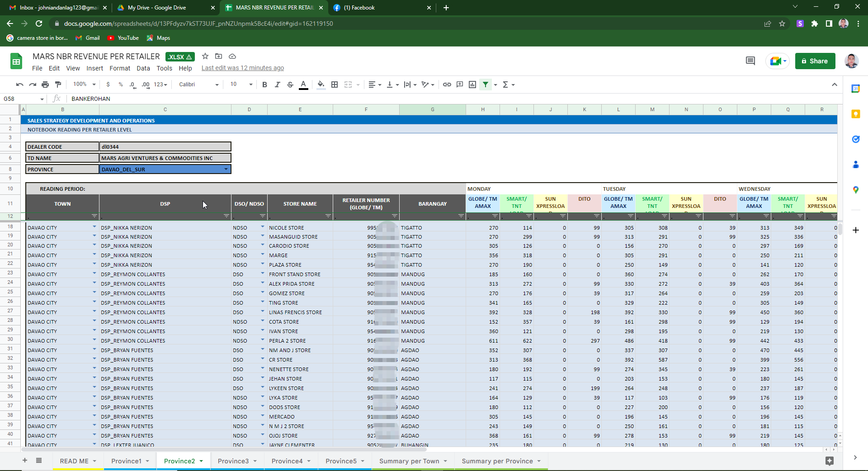Select the Paint format tool

(x=58, y=85)
